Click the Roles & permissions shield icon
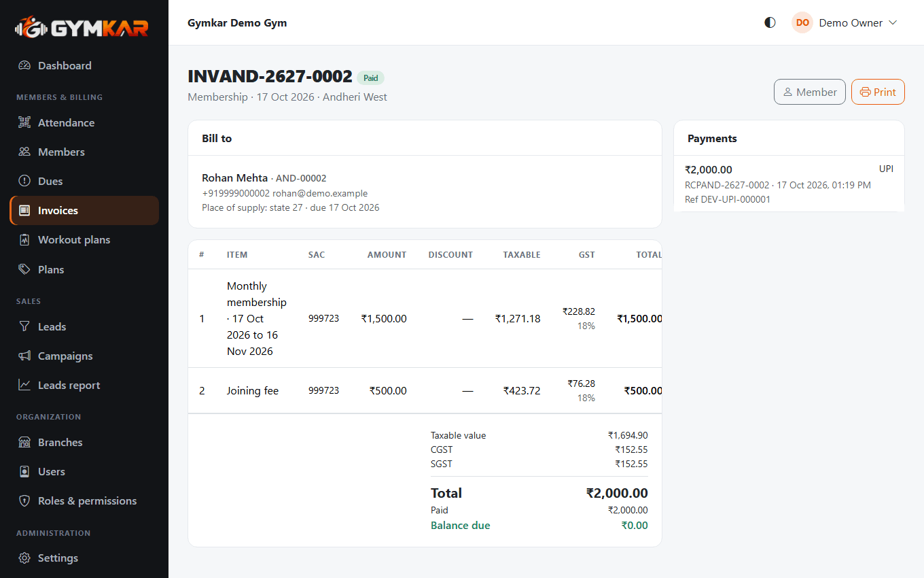924x578 pixels. point(24,501)
